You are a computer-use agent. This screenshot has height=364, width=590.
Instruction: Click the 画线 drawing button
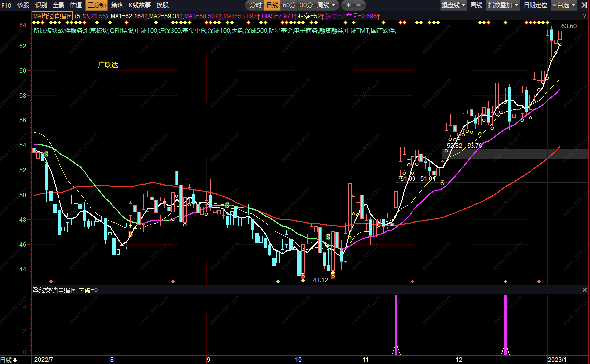[x=476, y=5]
